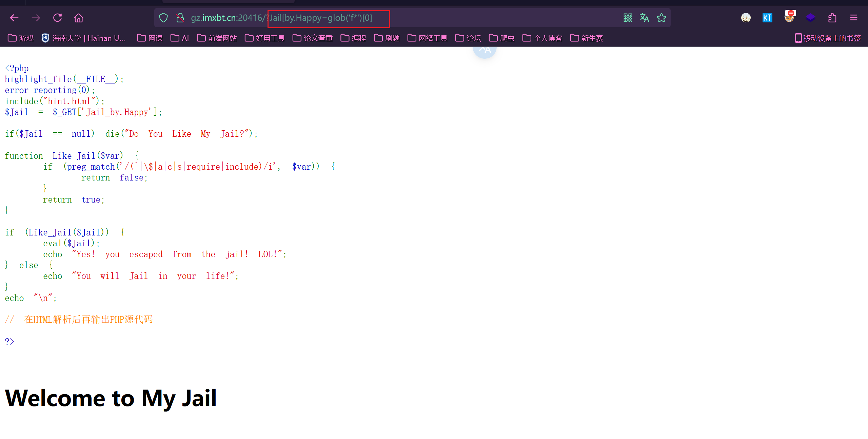
Task: Click the browser profile avatar
Action: click(746, 18)
